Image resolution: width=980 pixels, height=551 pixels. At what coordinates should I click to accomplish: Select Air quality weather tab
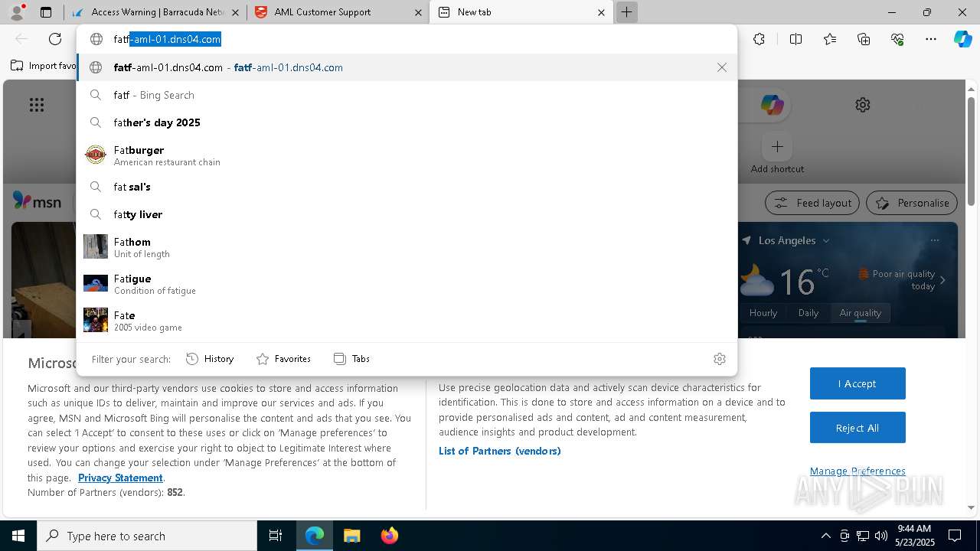point(861,312)
